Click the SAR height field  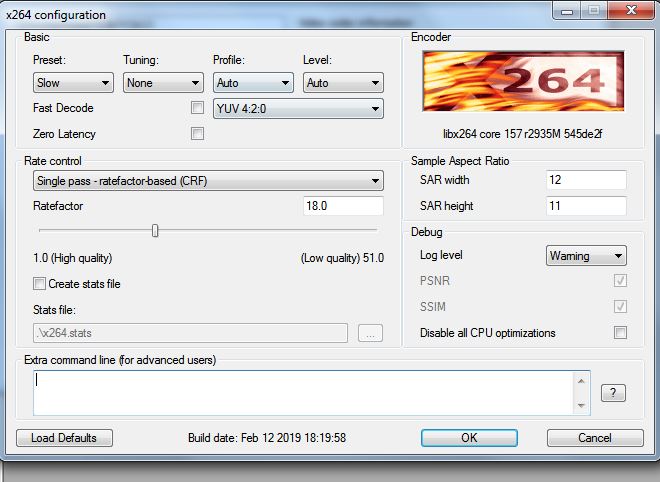click(x=586, y=206)
